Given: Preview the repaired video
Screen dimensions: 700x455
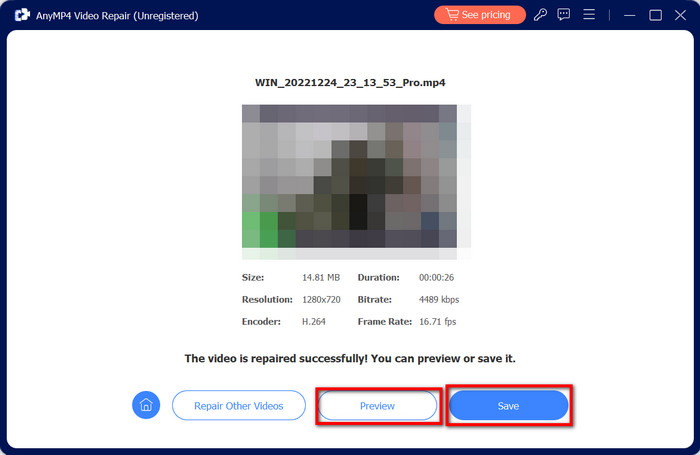Looking at the screenshot, I should point(377,405).
